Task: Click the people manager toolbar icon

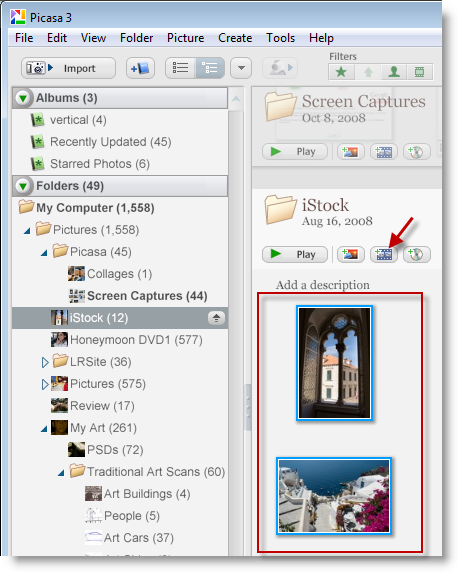Action: (x=280, y=68)
